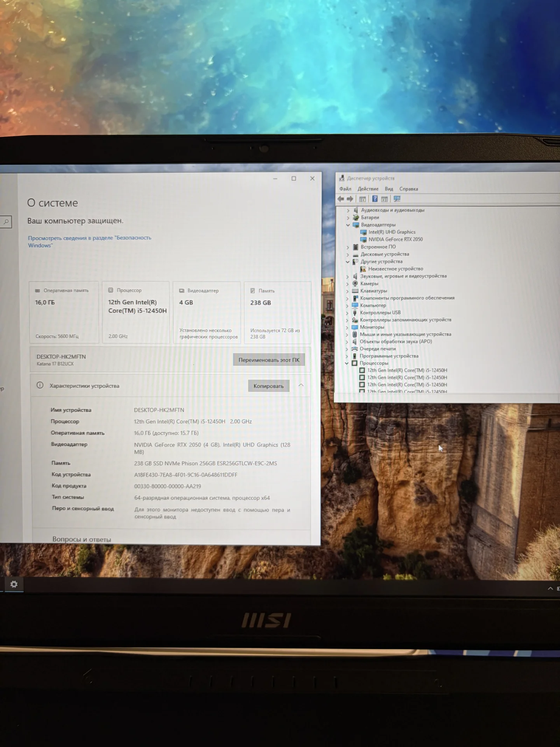Click the device ID value A18FE430-7EA8-4F01-9C16-0A648611DDFF
The image size is (560, 747).
pos(185,475)
